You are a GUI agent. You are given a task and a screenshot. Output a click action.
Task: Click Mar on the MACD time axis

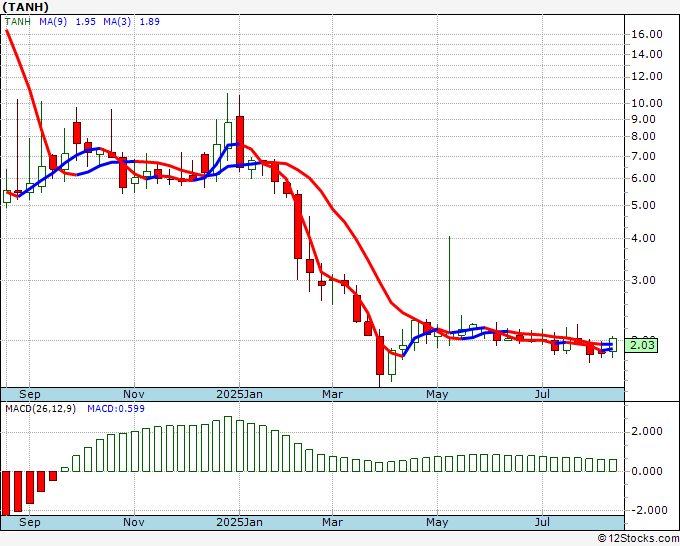point(332,522)
